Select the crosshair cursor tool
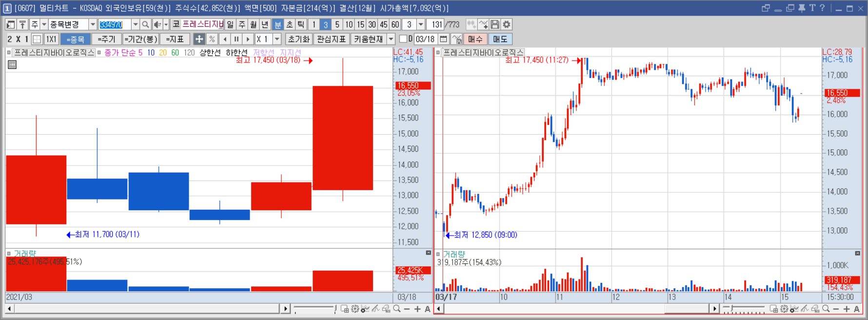The height and width of the screenshot is (320, 868). (x=199, y=39)
